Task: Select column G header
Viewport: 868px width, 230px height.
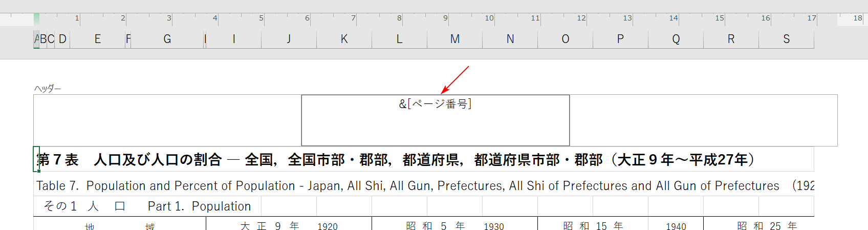Action: 167,39
